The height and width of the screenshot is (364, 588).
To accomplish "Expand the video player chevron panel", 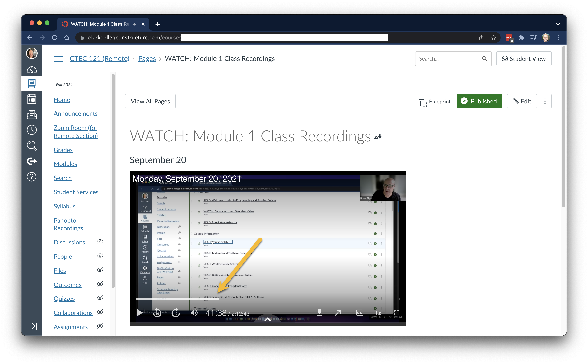I will click(268, 320).
